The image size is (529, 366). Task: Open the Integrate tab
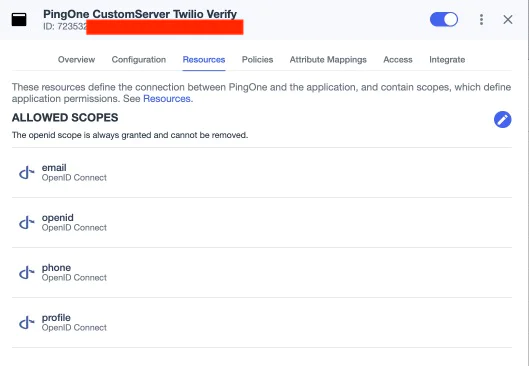tap(447, 60)
